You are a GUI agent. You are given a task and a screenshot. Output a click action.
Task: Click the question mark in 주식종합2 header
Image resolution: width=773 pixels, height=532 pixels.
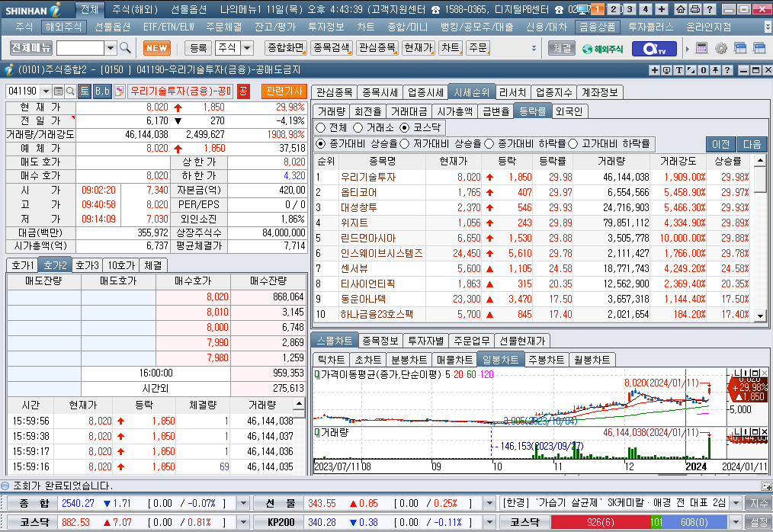726,70
